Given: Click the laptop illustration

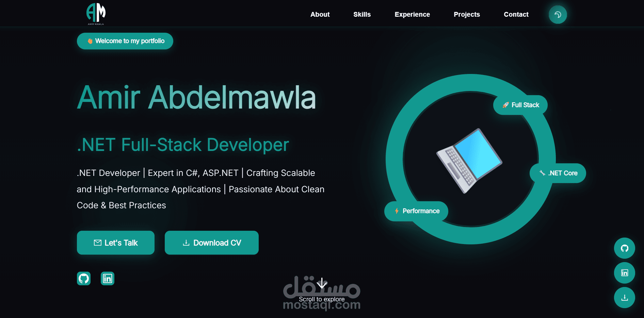Looking at the screenshot, I should tap(470, 161).
